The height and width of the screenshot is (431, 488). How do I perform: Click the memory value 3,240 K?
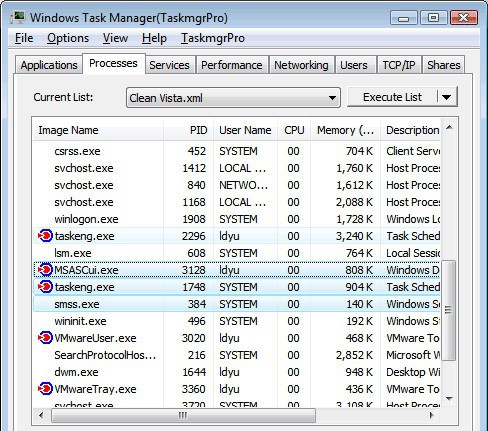coord(354,236)
